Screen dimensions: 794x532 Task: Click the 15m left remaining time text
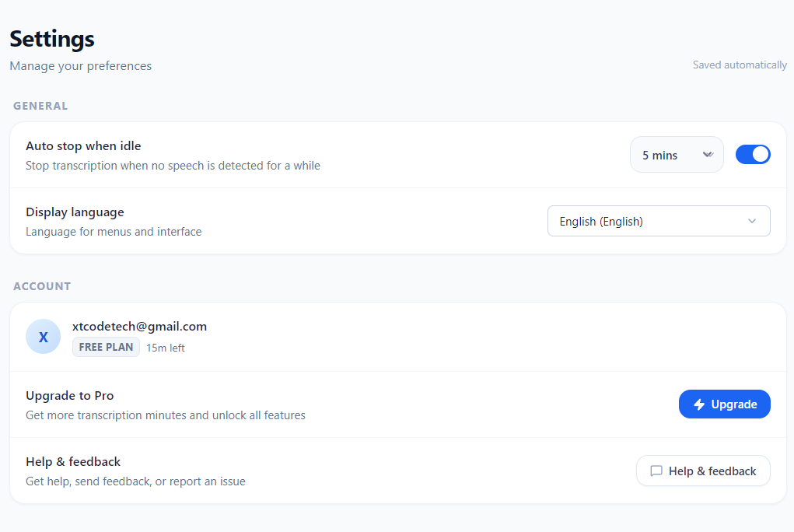tap(166, 348)
